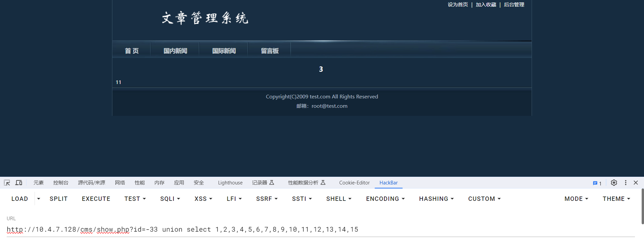Viewport: 644px width, 239px height.
Task: Expand the SSTI dropdown
Action: (302, 199)
